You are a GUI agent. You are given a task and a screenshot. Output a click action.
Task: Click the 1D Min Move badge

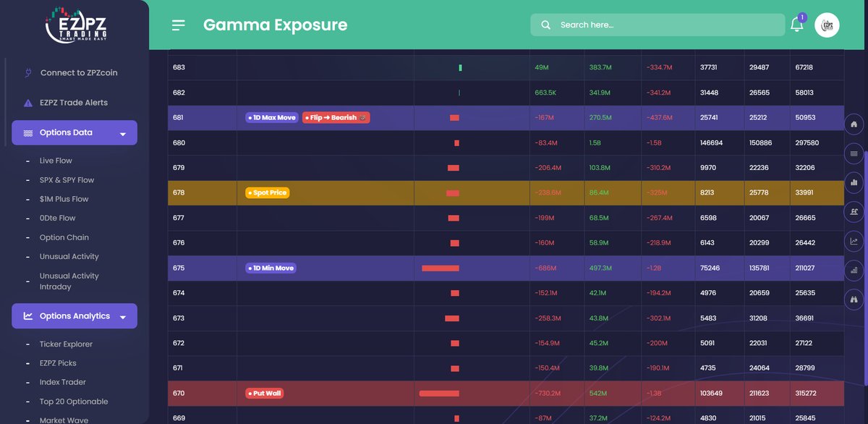271,268
